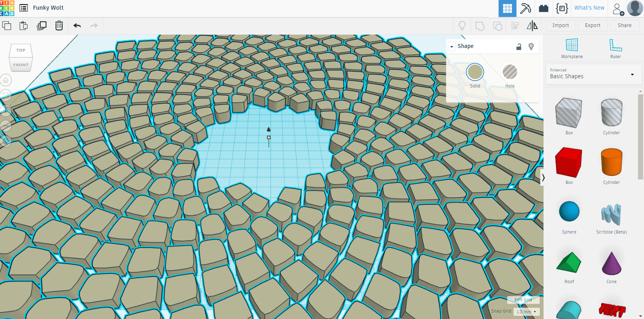Pick the purple Cone shape
Image resolution: width=644 pixels, height=319 pixels.
click(612, 263)
